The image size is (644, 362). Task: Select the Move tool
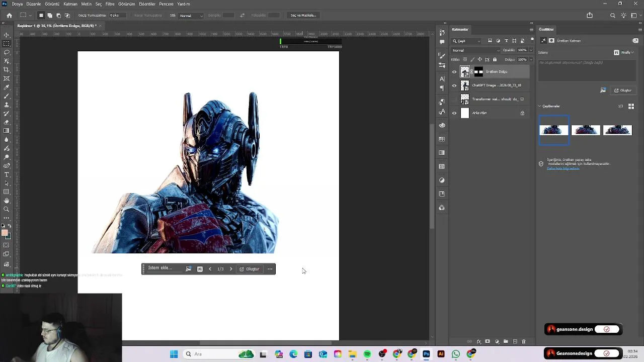point(7,35)
